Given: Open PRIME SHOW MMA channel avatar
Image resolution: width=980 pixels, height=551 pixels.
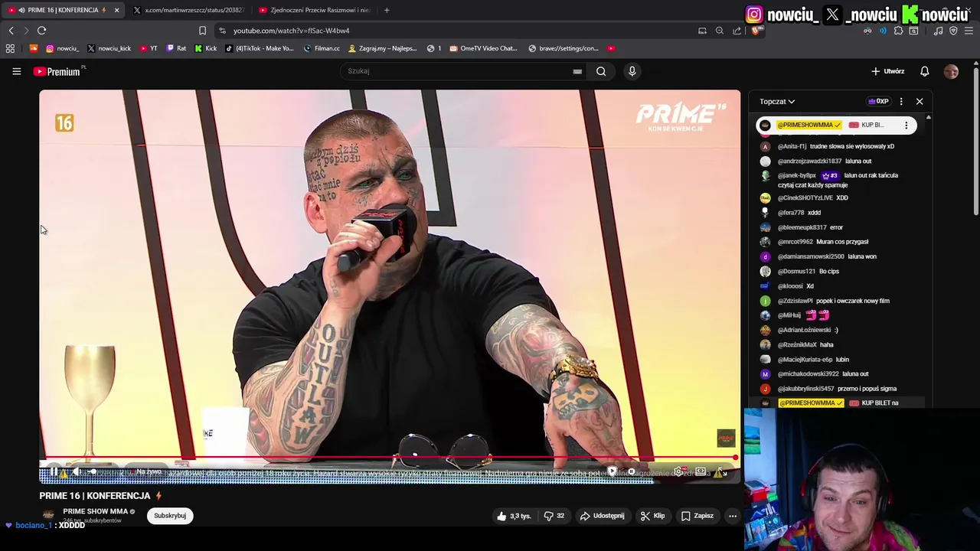Looking at the screenshot, I should coord(48,515).
